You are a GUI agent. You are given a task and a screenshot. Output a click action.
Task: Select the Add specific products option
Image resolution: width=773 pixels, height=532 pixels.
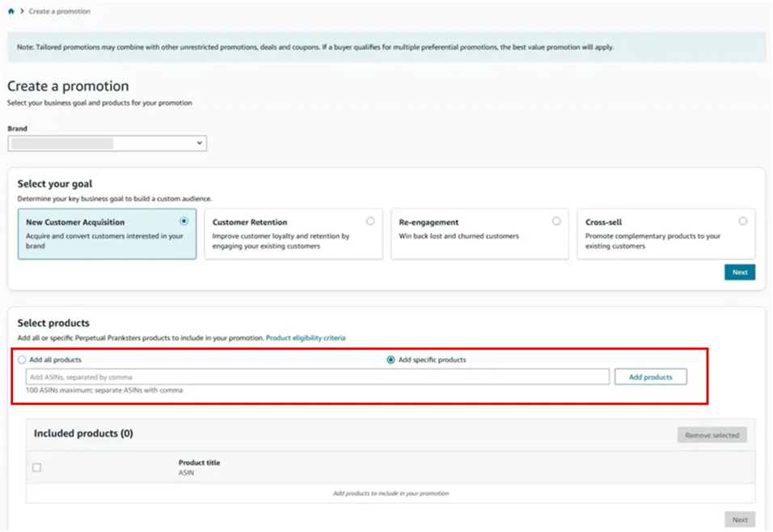point(391,360)
